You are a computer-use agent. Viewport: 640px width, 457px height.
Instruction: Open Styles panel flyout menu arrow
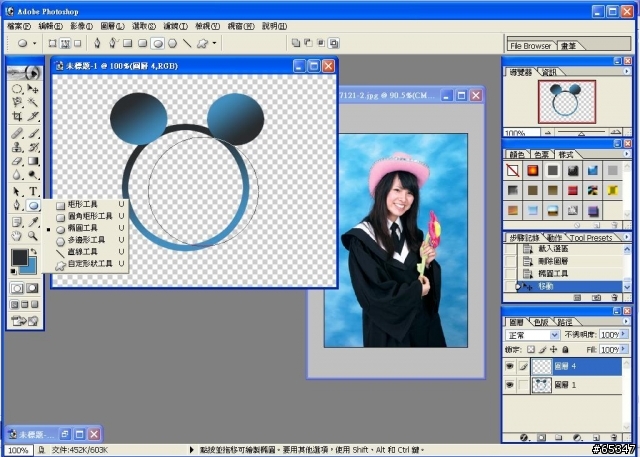(x=627, y=153)
